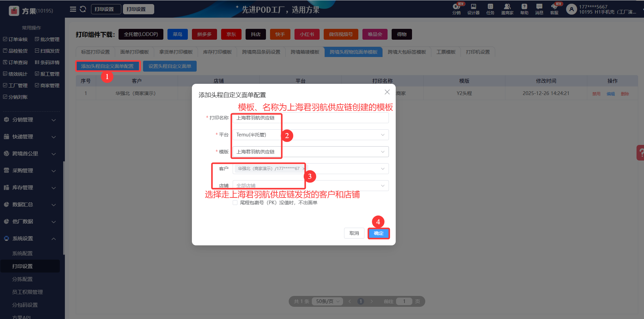Viewport: 644px width, 319px height.
Task: Expand the 跨境首公里 sidebar menu
Action: pyautogui.click(x=30, y=154)
